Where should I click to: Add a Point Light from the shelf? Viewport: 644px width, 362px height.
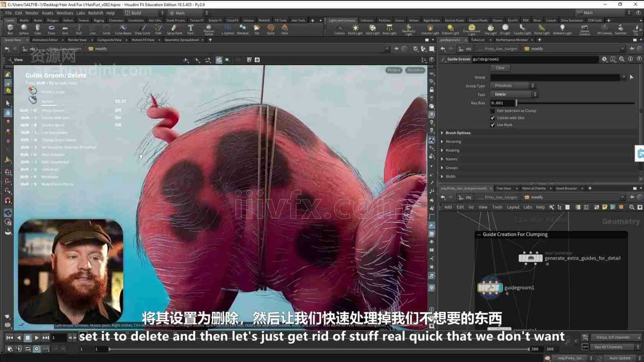(355, 29)
